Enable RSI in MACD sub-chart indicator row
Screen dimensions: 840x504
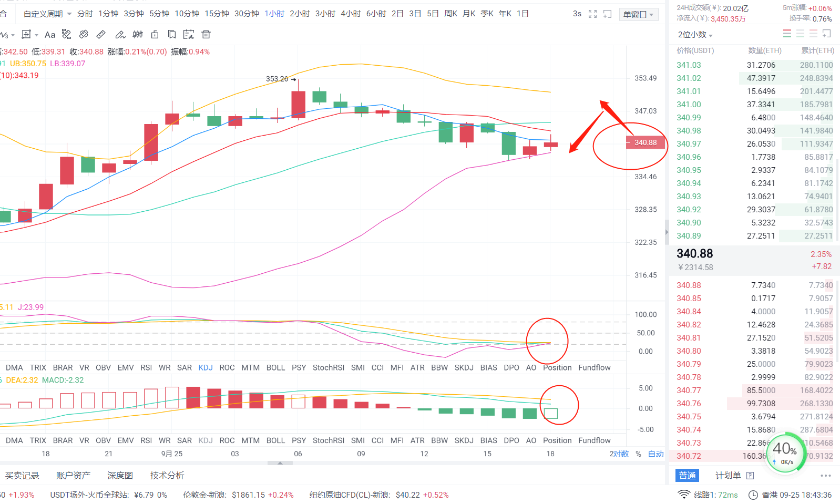click(x=146, y=440)
